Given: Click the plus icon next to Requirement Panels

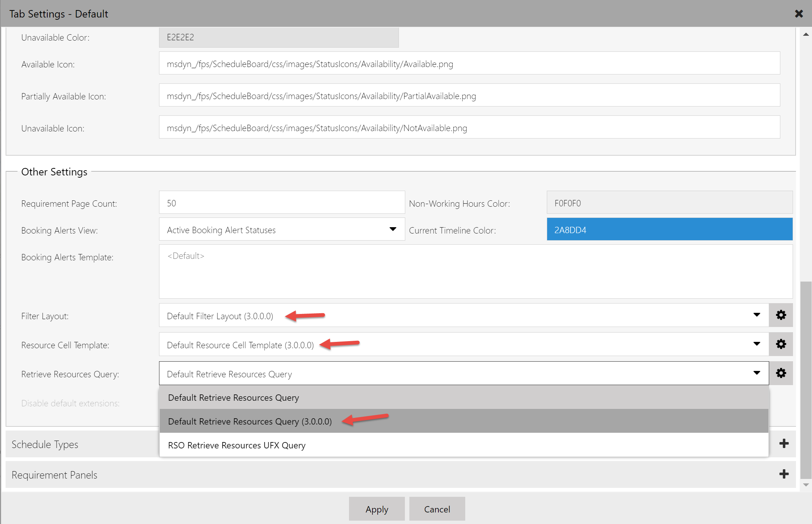Looking at the screenshot, I should 784,474.
